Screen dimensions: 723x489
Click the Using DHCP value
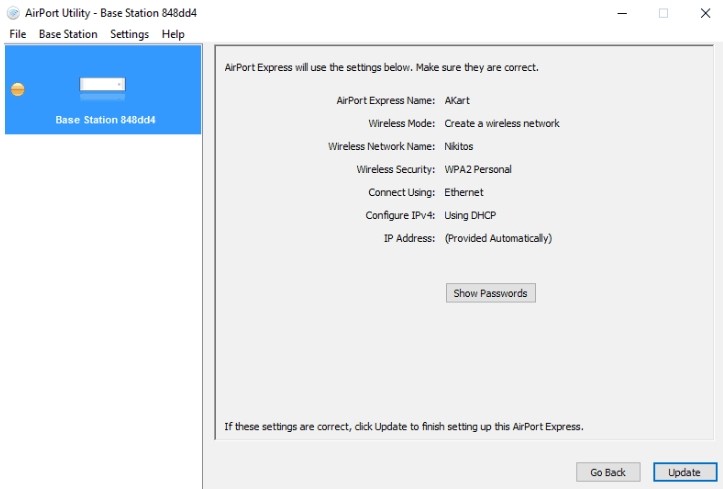470,215
